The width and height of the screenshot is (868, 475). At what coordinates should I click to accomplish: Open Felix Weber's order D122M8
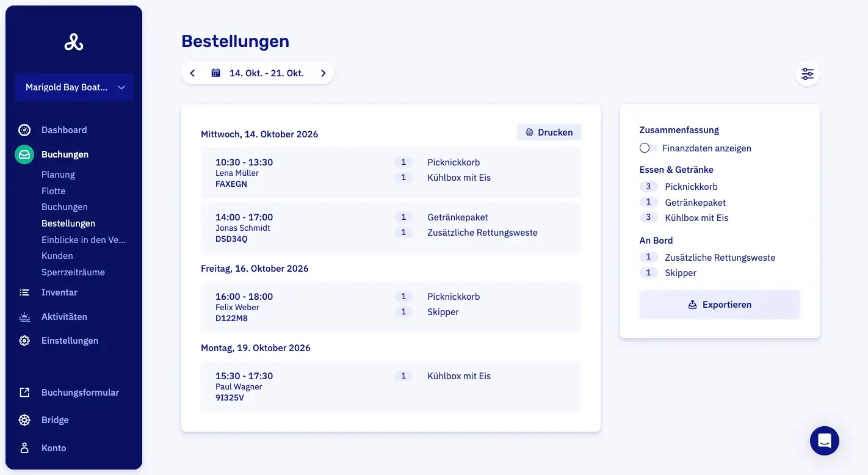click(391, 307)
